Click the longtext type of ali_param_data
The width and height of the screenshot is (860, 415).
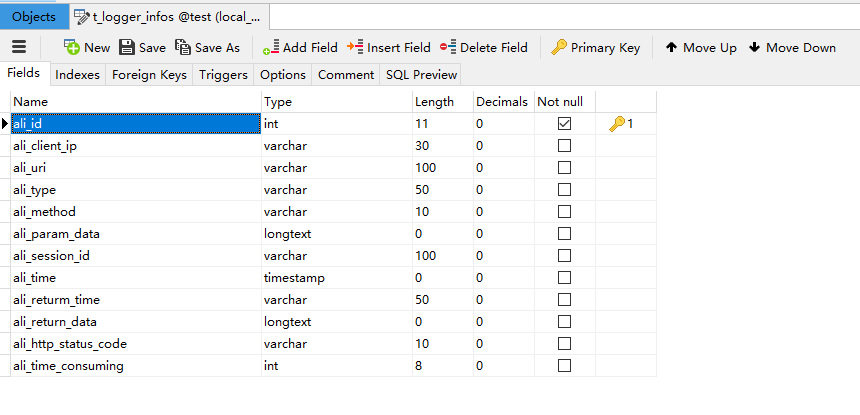click(x=287, y=234)
